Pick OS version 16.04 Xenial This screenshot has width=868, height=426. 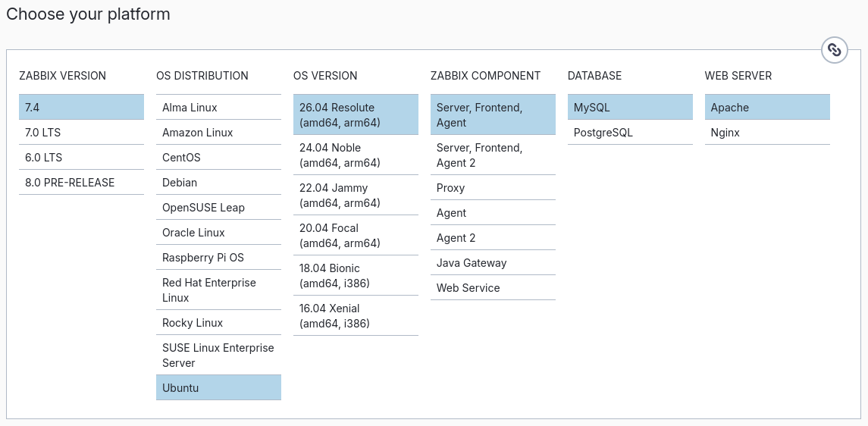(356, 315)
